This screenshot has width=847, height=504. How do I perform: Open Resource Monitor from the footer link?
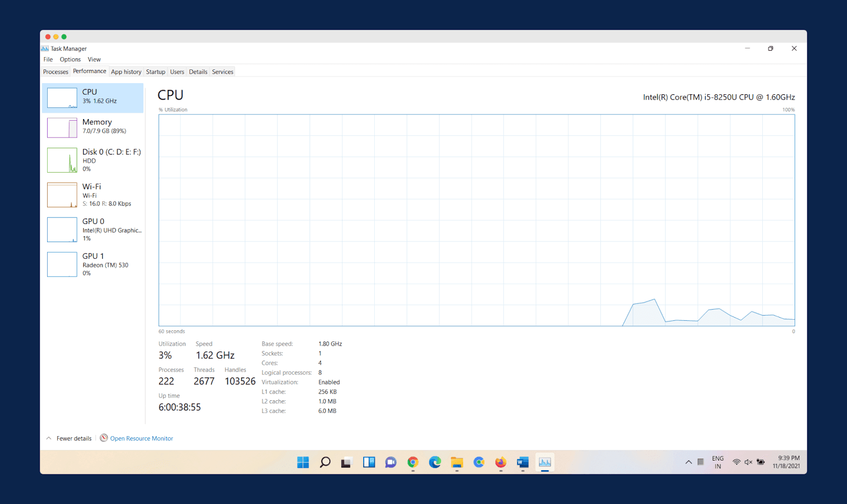point(141,438)
